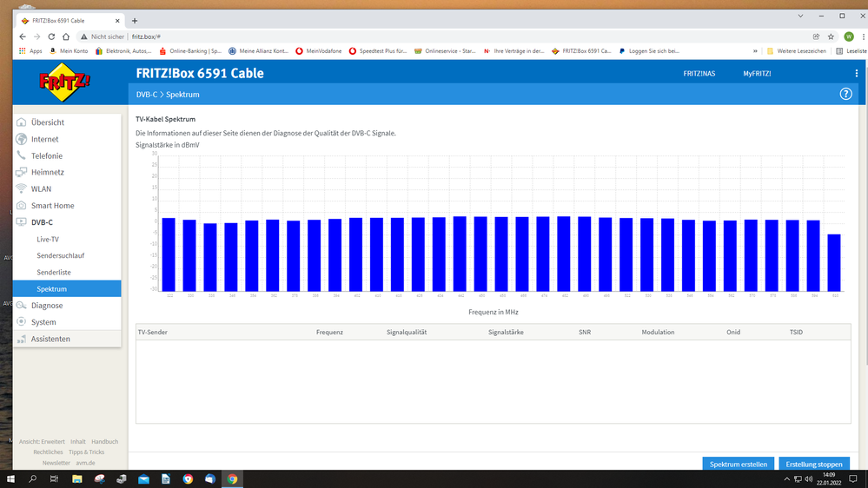
Task: Open the Handbuch link in footer
Action: pos(104,441)
